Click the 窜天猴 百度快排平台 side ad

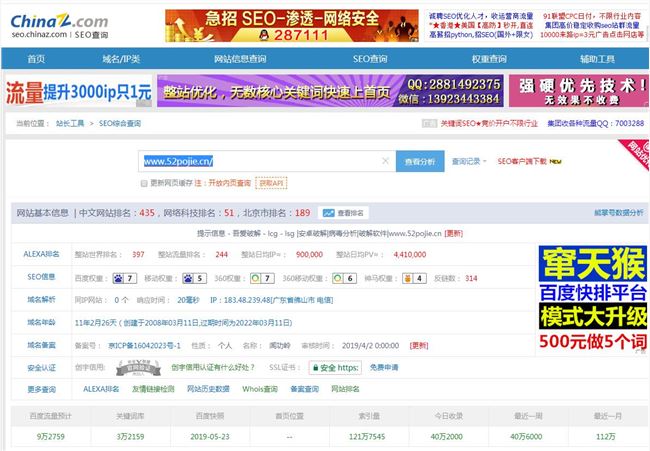tap(593, 299)
